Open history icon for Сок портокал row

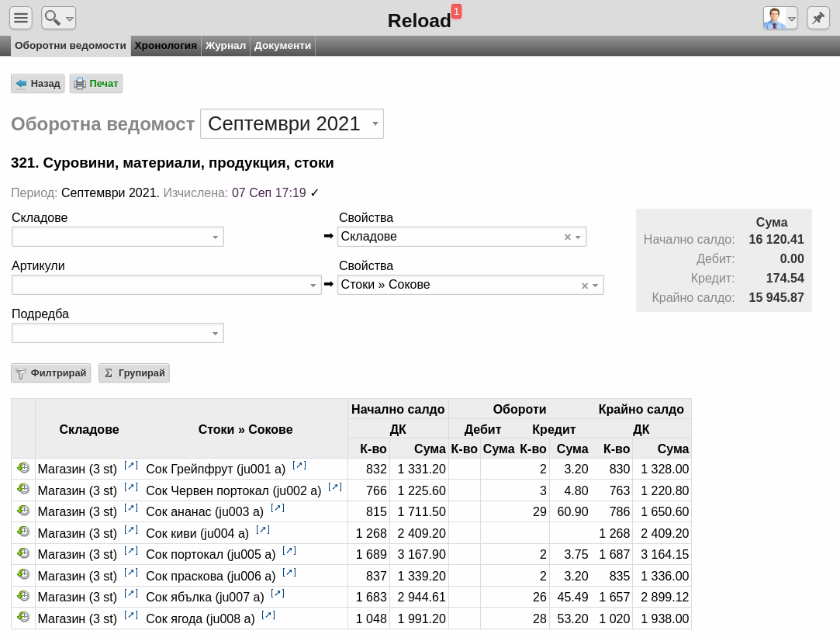point(23,553)
